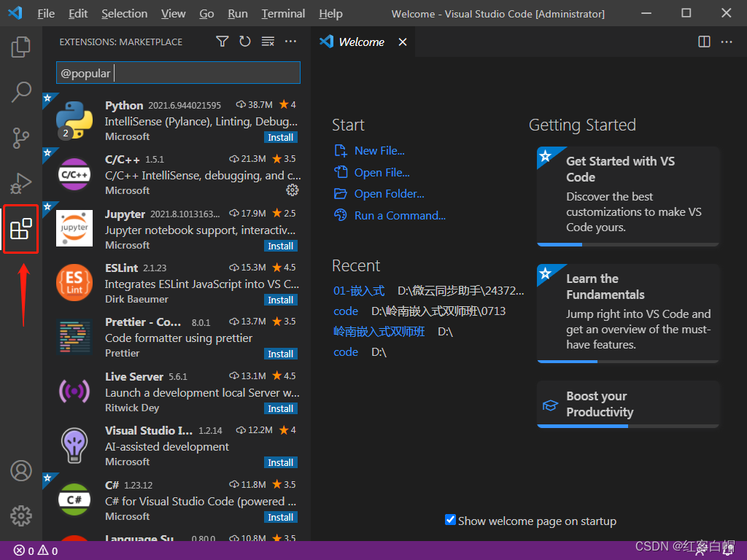Open the C# extension icon
Image resolution: width=747 pixels, height=560 pixels.
click(x=74, y=499)
